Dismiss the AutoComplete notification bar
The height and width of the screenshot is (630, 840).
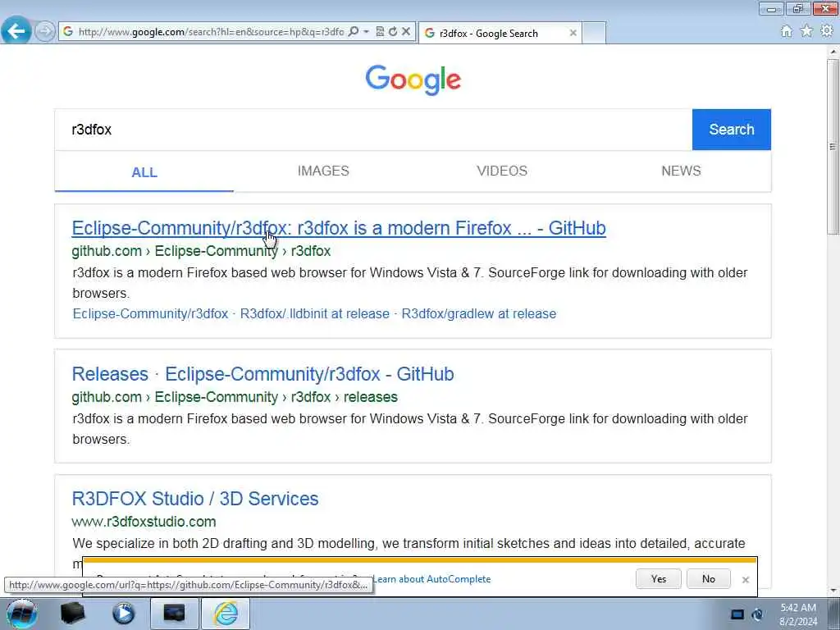745,580
